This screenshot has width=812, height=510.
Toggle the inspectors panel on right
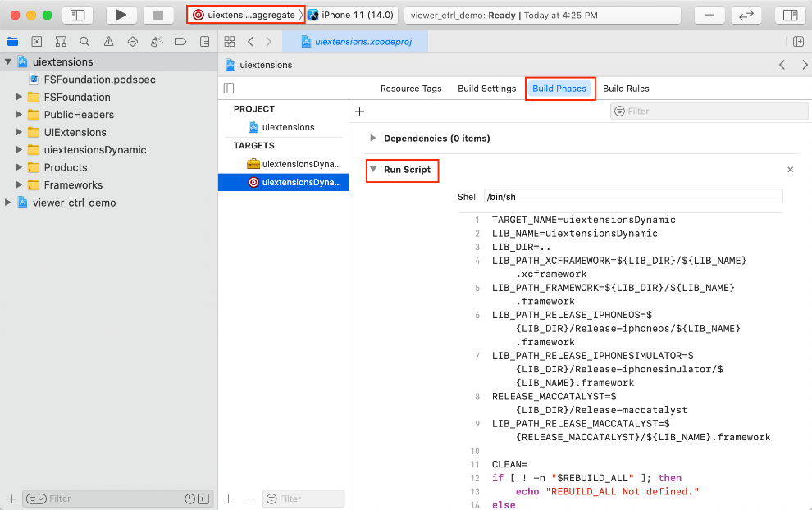coord(790,15)
